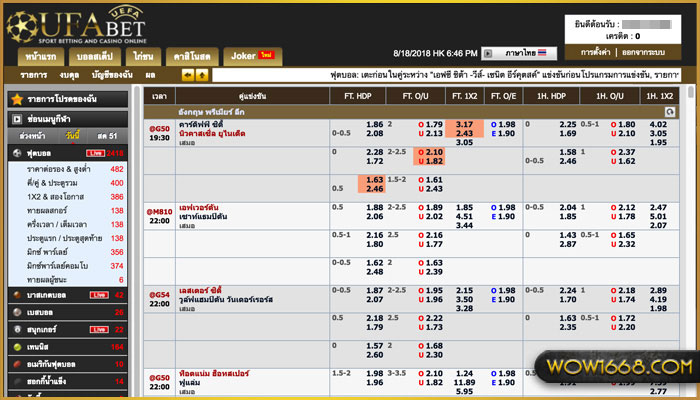Expand the สนุกเกอร์ sport category

[50, 328]
